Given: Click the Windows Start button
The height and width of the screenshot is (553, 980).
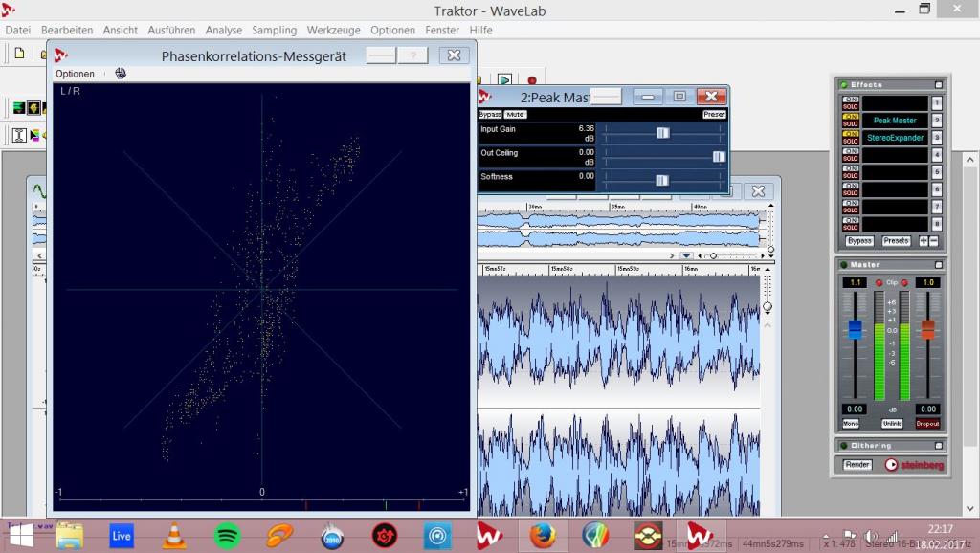Looking at the screenshot, I should pos(21,536).
